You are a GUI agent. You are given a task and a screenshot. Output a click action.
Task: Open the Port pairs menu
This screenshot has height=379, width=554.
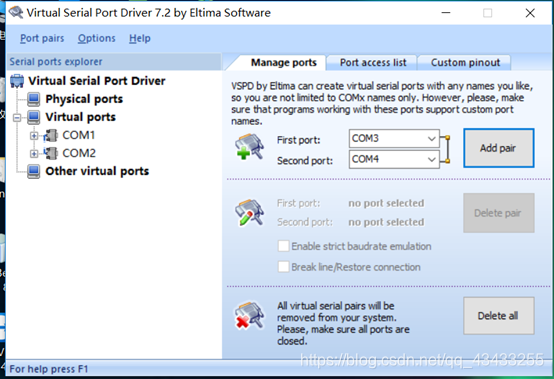click(x=42, y=38)
